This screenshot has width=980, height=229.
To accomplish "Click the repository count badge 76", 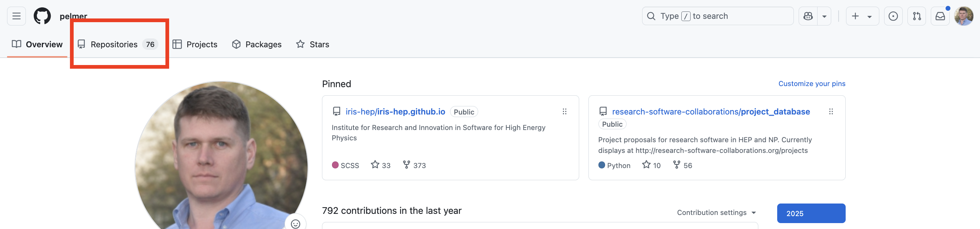I will point(150,44).
